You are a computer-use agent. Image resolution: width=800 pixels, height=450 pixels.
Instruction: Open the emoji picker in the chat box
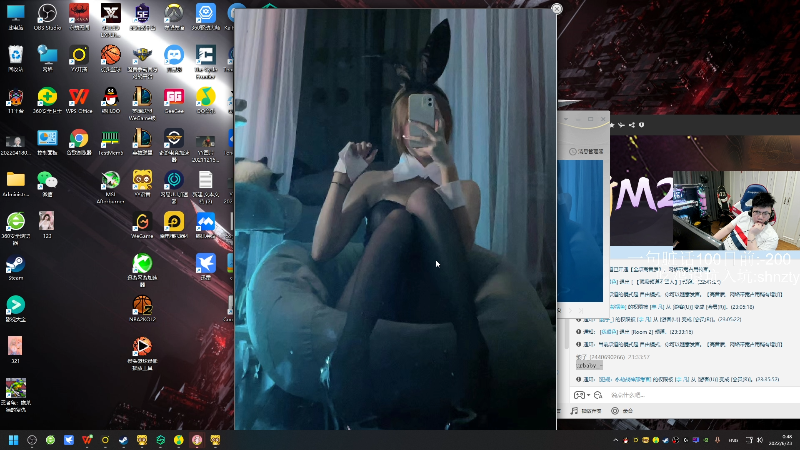click(x=598, y=395)
